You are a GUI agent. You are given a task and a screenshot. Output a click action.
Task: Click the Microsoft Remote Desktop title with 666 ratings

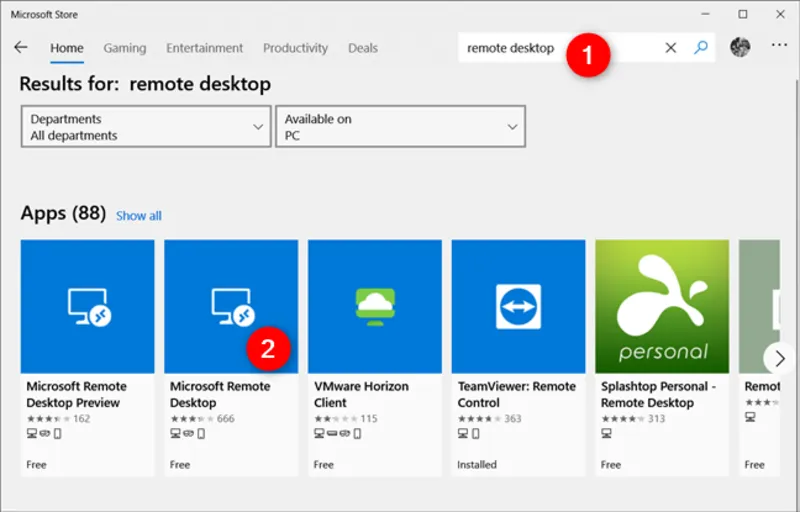click(x=220, y=394)
